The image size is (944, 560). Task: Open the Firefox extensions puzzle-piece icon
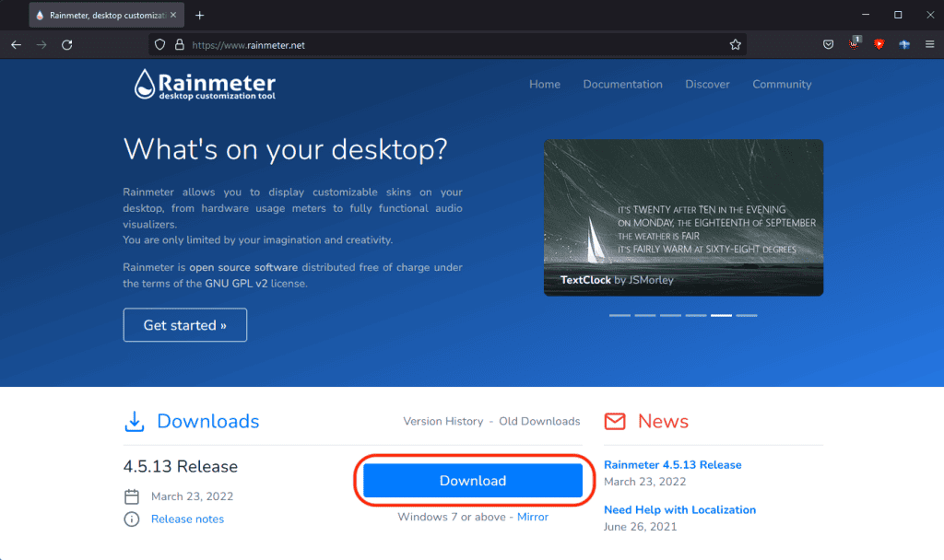pyautogui.click(x=903, y=43)
